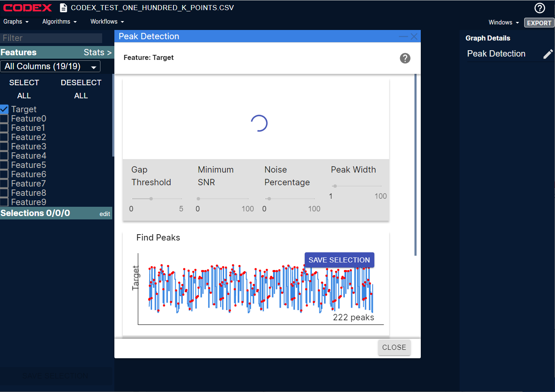Click the Target feature label
Image resolution: width=555 pixels, height=392 pixels.
click(x=24, y=109)
